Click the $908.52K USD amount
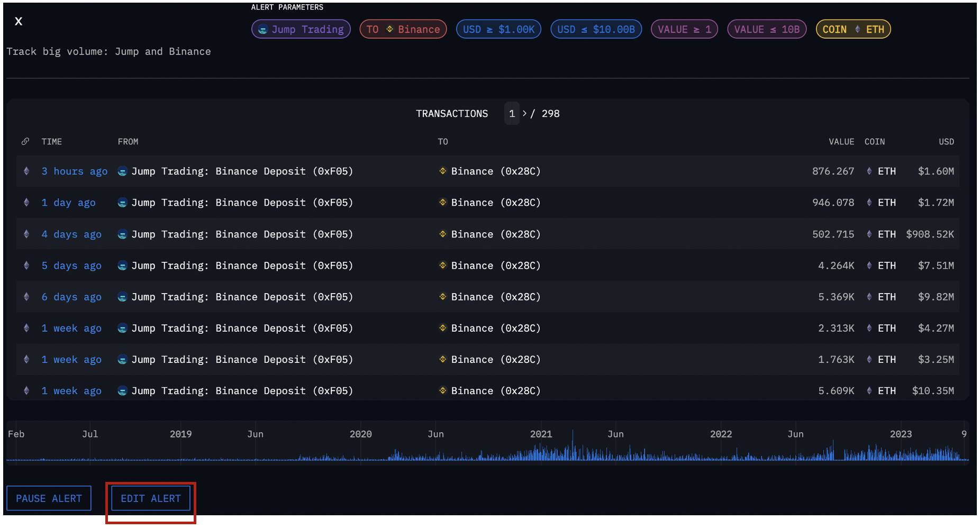980x529 pixels. coord(930,234)
